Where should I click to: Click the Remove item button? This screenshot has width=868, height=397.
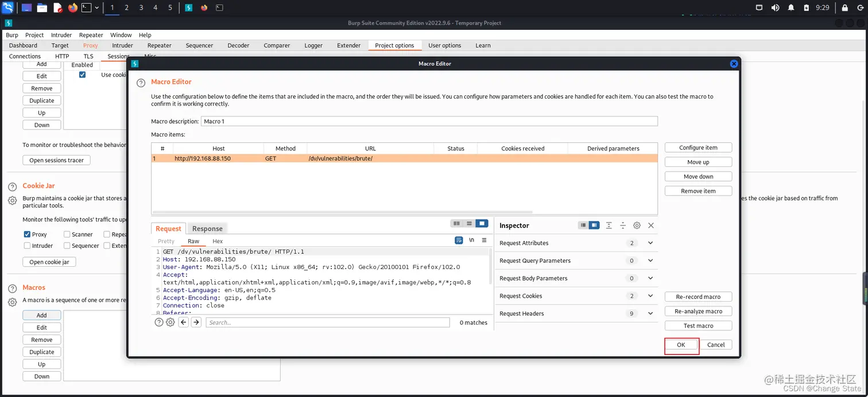pyautogui.click(x=698, y=191)
